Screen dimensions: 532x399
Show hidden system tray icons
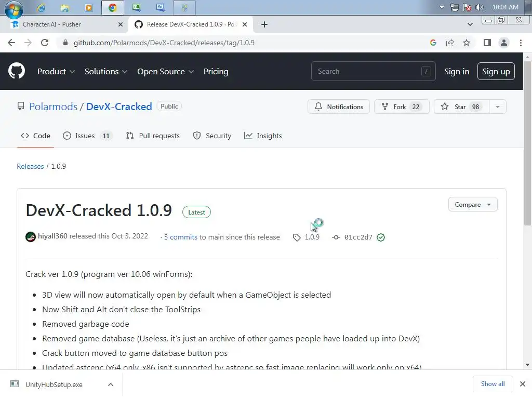[442, 7]
